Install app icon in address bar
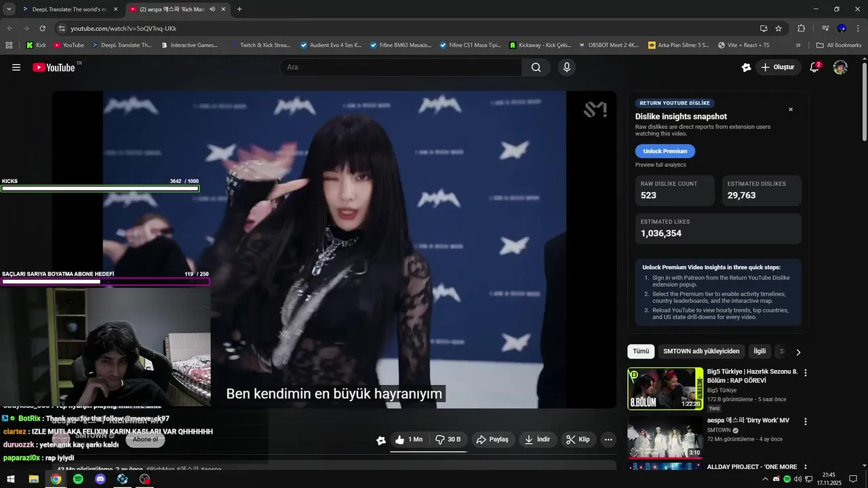Screen dimensions: 868x488 [x=764, y=28]
